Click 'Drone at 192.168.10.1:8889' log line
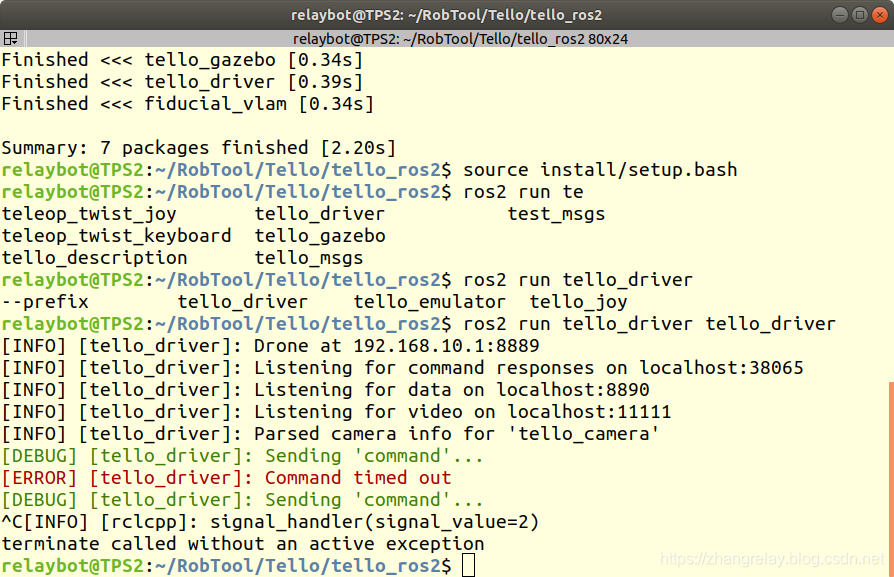 pyautogui.click(x=270, y=346)
